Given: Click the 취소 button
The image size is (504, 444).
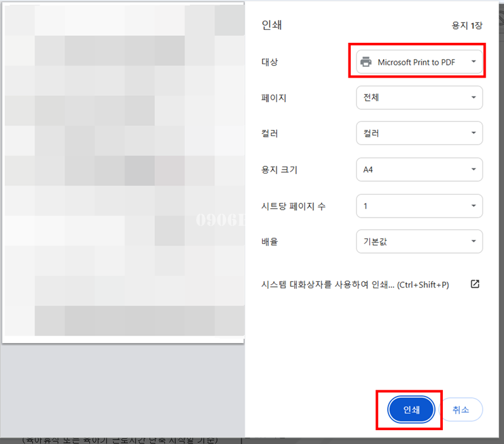Looking at the screenshot, I should click(461, 409).
